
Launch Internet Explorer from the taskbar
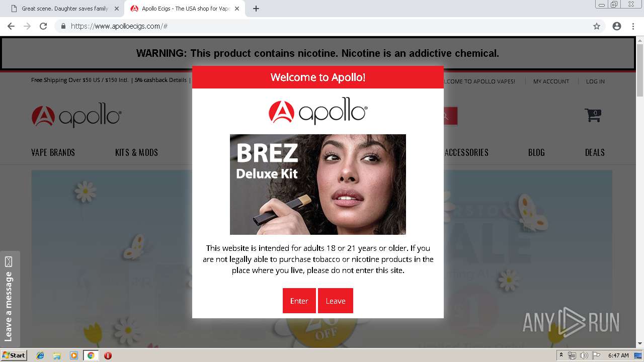(x=40, y=355)
